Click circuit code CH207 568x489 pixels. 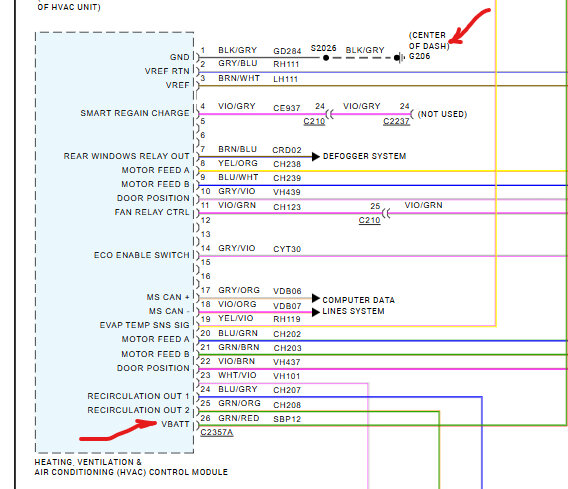click(x=287, y=390)
